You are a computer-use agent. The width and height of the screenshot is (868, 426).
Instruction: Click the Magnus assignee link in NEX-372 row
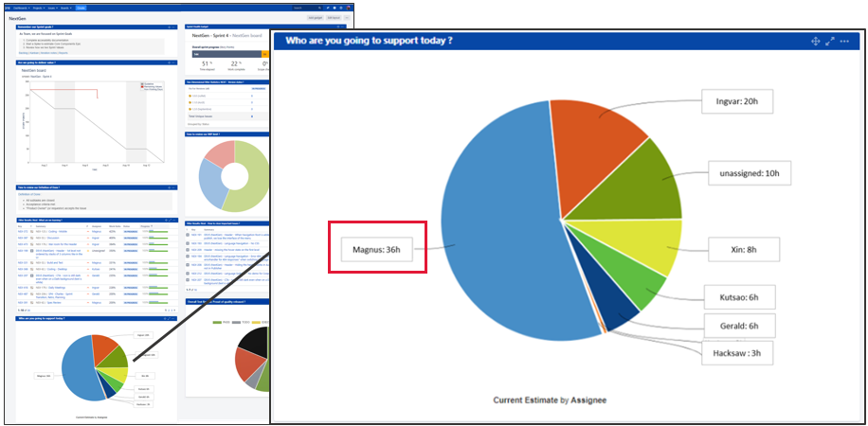[97, 231]
